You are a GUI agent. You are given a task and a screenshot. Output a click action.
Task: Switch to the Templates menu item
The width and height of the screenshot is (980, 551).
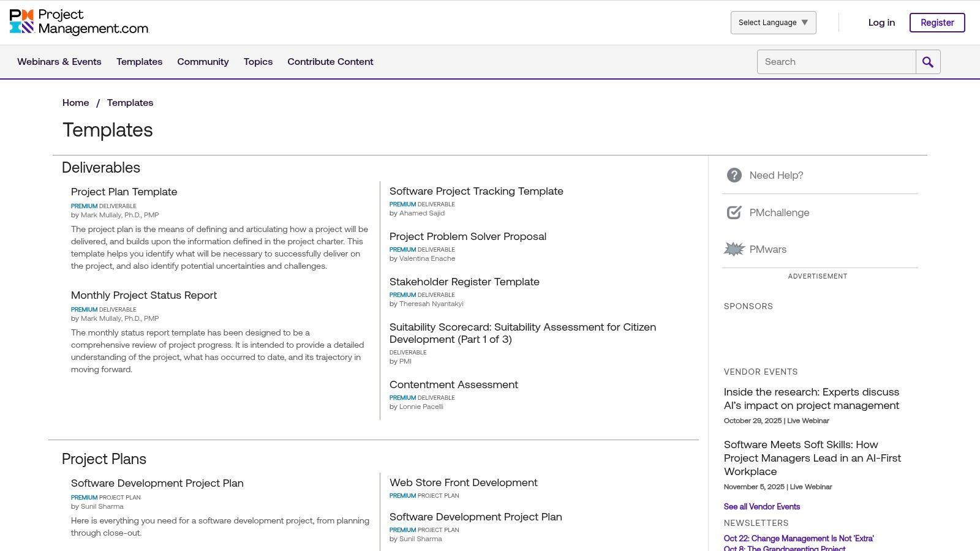(x=139, y=61)
